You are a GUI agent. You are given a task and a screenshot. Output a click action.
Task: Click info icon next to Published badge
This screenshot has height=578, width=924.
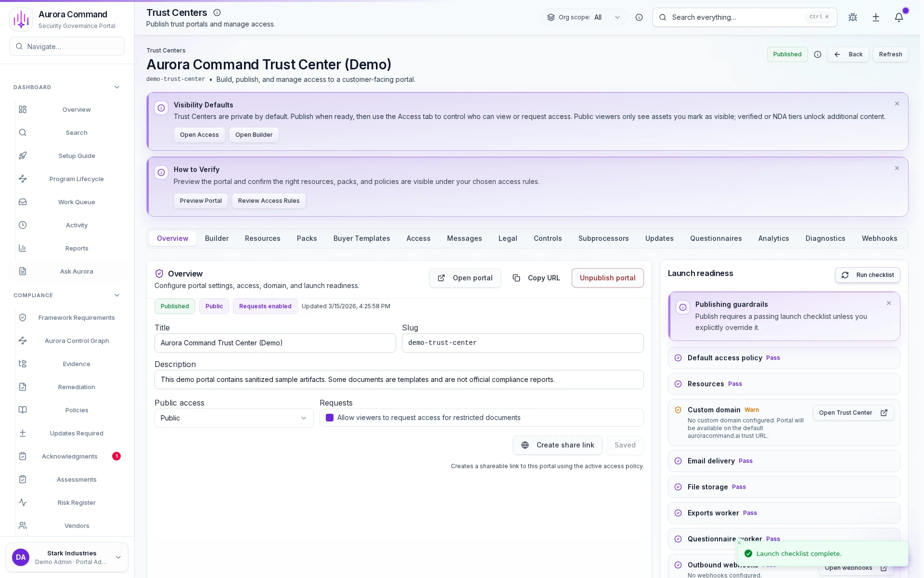(817, 54)
